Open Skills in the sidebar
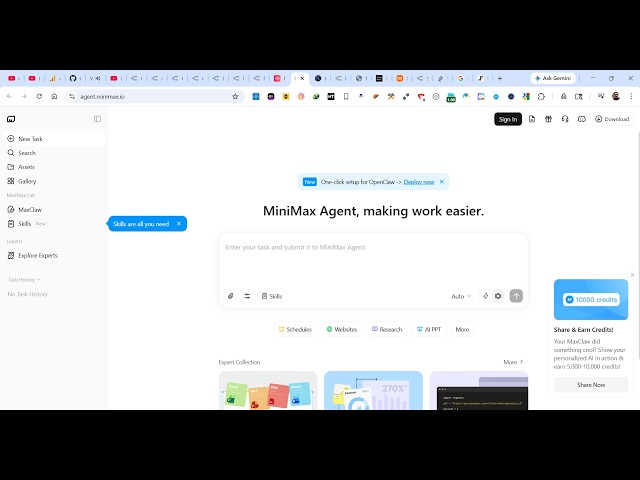This screenshot has height=480, width=640. coord(55,224)
